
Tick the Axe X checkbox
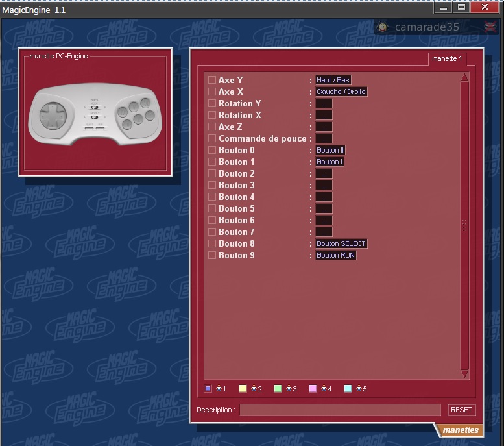click(x=212, y=92)
